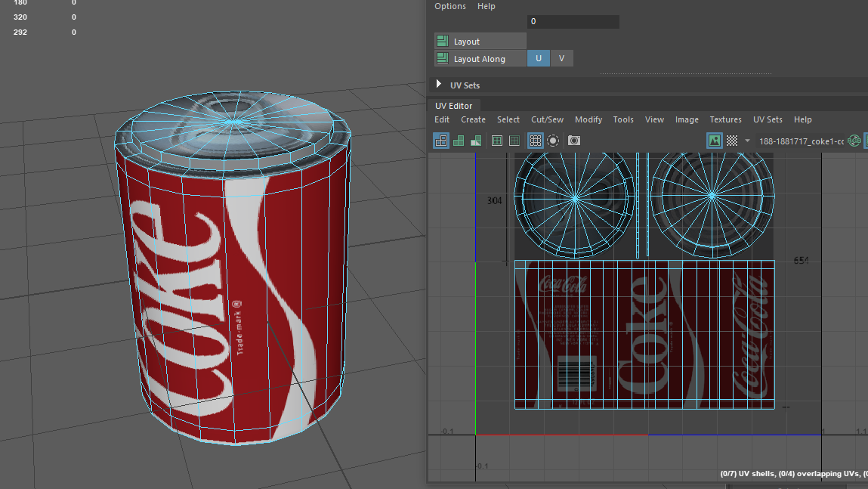
Task: Click the UV distortion shading icon
Action: pos(476,141)
